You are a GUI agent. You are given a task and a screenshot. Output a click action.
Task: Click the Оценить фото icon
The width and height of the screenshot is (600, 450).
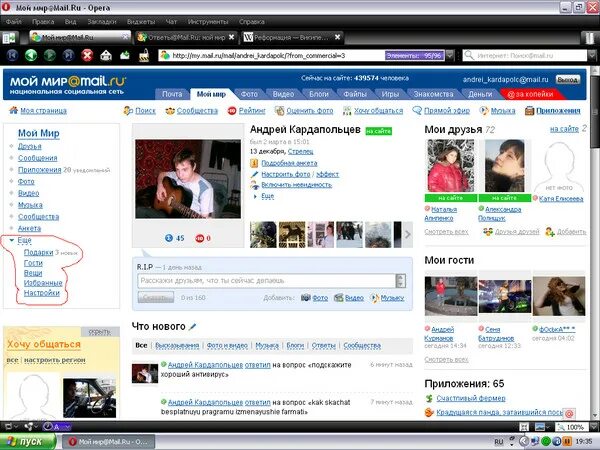(x=280, y=111)
